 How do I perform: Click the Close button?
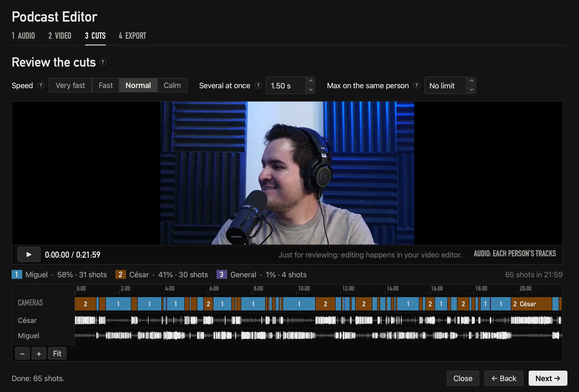click(x=463, y=378)
